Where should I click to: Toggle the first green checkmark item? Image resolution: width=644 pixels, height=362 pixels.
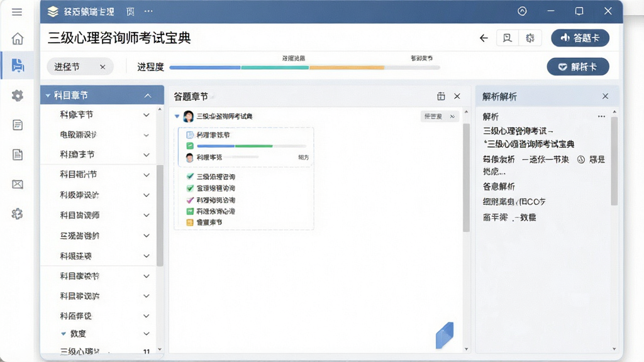(190, 177)
